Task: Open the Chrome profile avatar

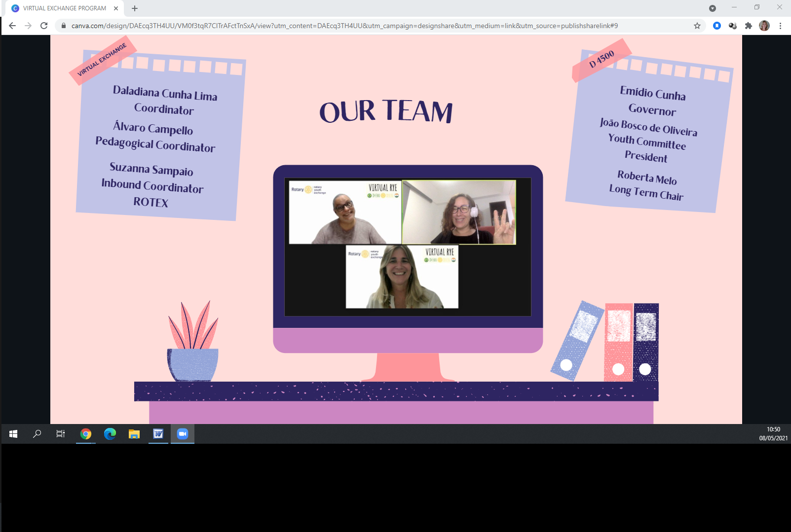Action: (764, 26)
